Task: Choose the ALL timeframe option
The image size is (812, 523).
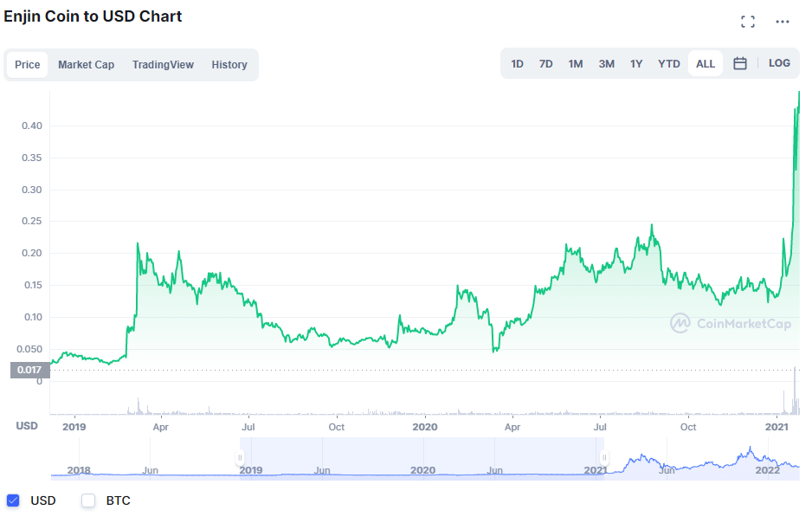Action: pyautogui.click(x=705, y=63)
